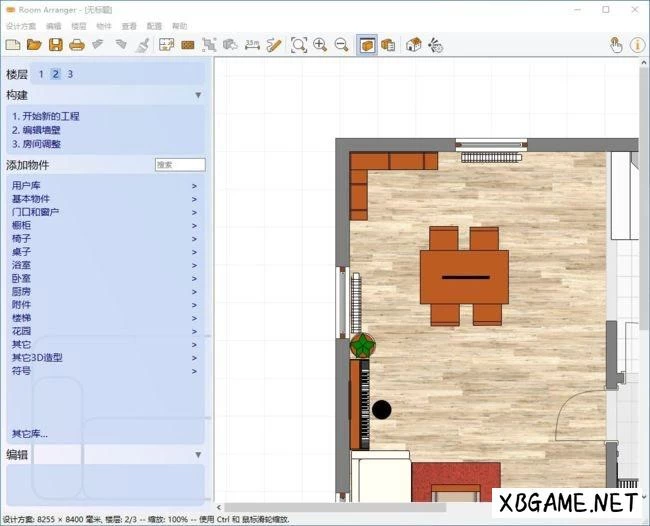Open the 设计方案 menu

click(x=20, y=25)
